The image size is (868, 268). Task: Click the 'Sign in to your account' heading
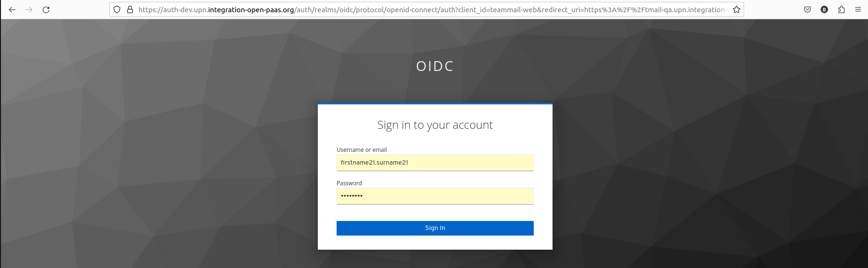435,125
